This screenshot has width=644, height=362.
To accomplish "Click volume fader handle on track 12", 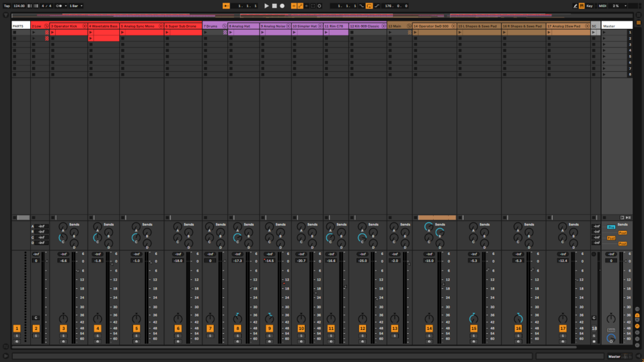I will [377, 299].
